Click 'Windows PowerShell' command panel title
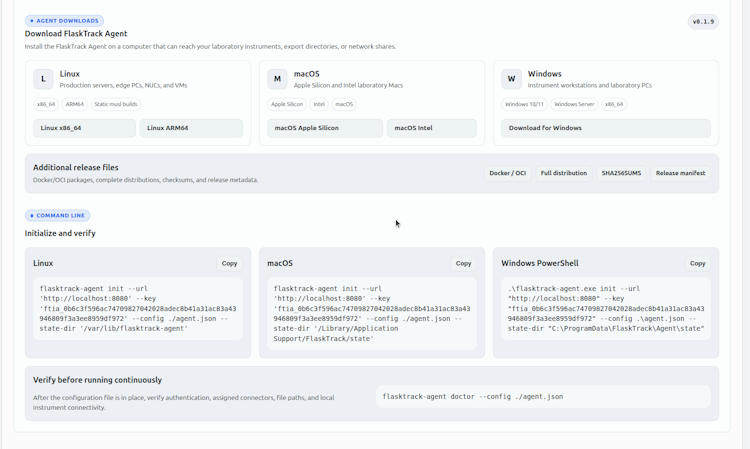The height and width of the screenshot is (449, 750). 540,263
